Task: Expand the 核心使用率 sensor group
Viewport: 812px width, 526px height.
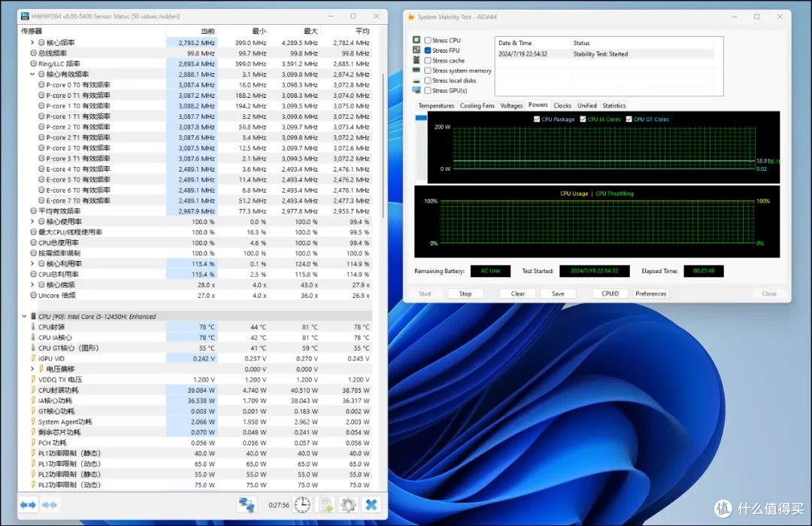Action: [32, 221]
